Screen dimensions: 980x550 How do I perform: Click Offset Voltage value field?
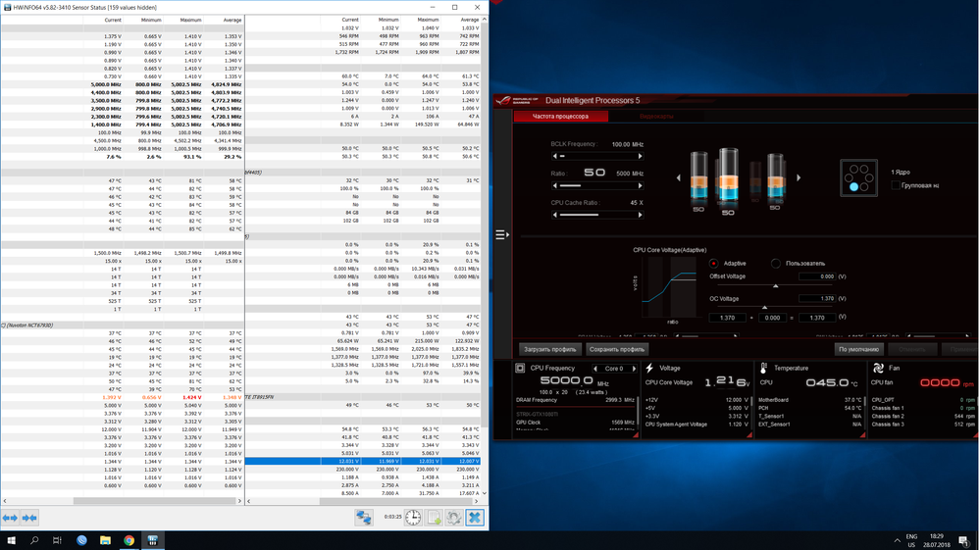[x=817, y=276]
